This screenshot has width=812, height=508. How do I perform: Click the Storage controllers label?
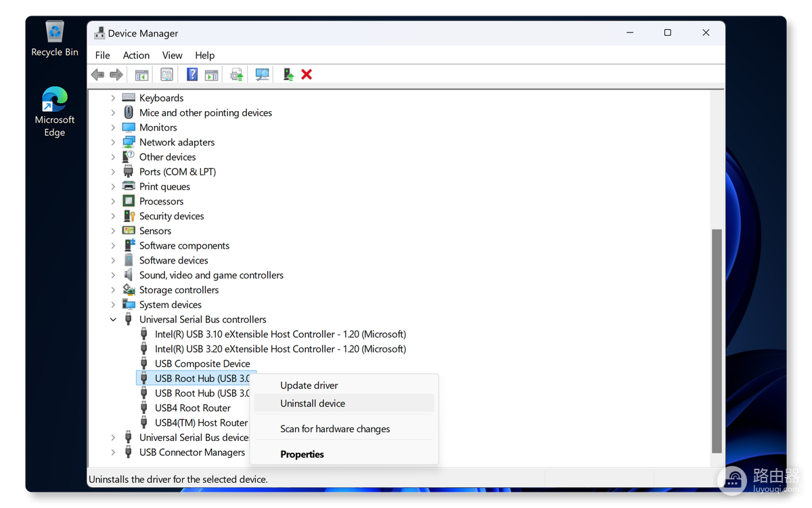[179, 290]
